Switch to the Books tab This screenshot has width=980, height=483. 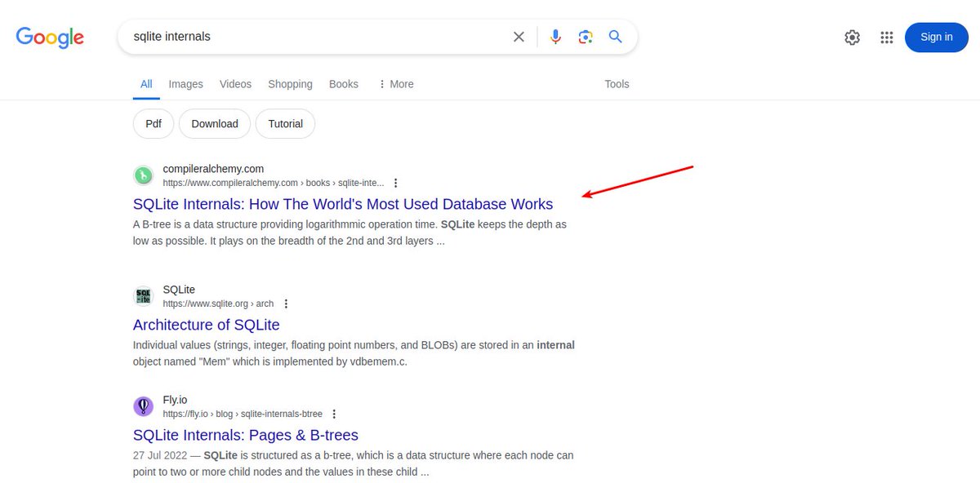[x=344, y=84]
